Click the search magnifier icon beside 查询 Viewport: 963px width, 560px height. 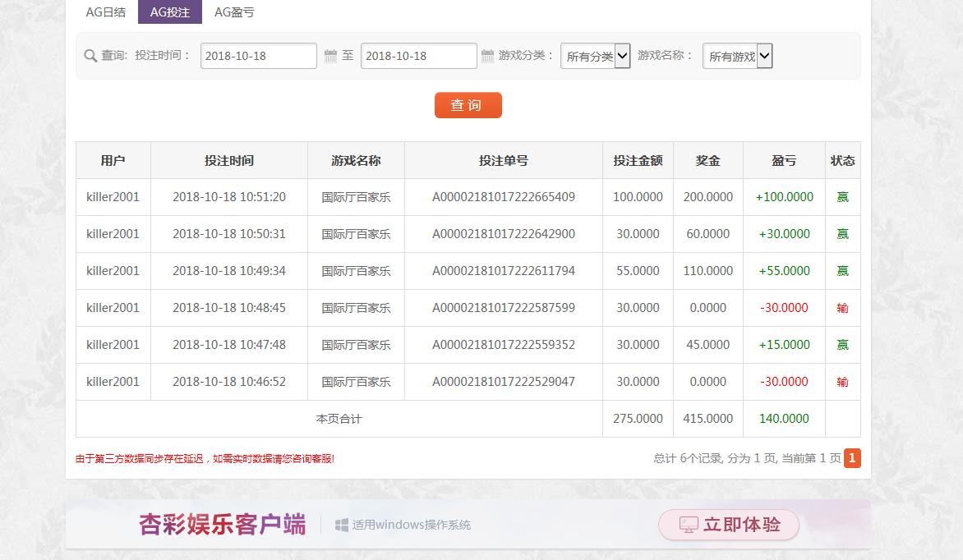tap(90, 56)
